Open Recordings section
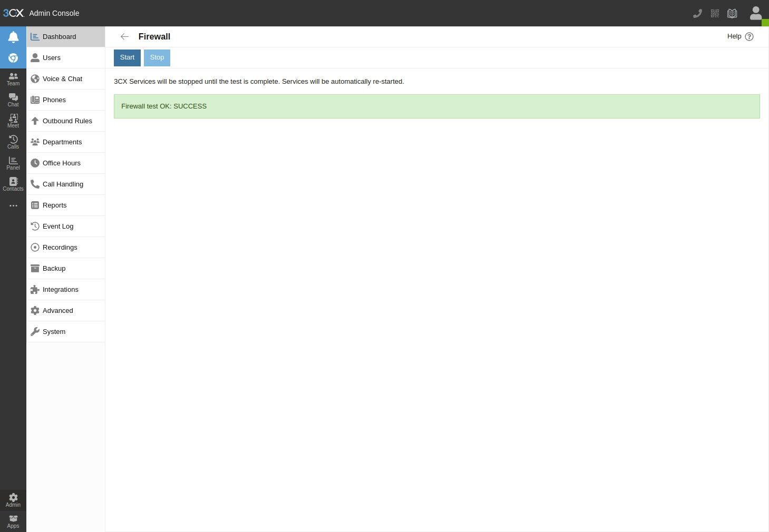The height and width of the screenshot is (532, 769). [x=66, y=248]
